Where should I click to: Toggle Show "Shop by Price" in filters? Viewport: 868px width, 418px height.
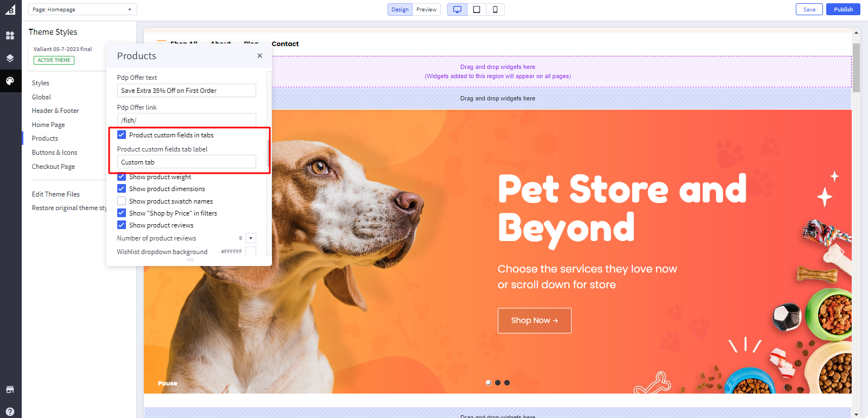coord(122,213)
